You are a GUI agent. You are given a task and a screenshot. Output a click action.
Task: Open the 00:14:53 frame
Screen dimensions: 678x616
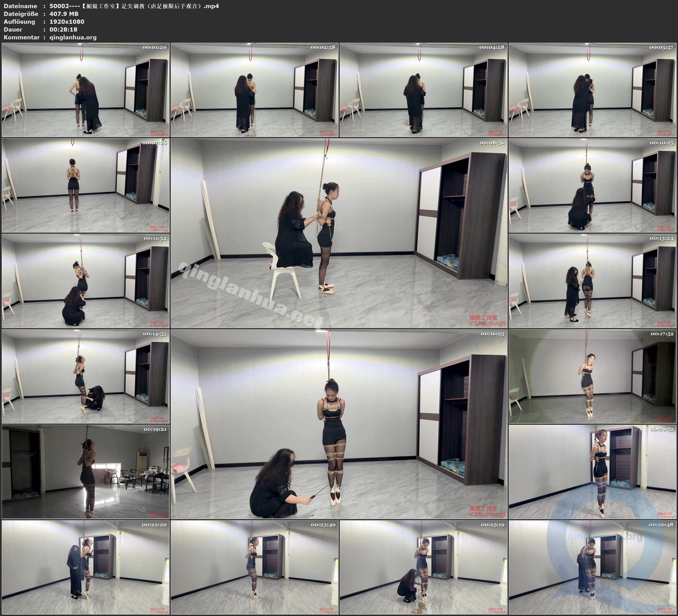tap(85, 376)
